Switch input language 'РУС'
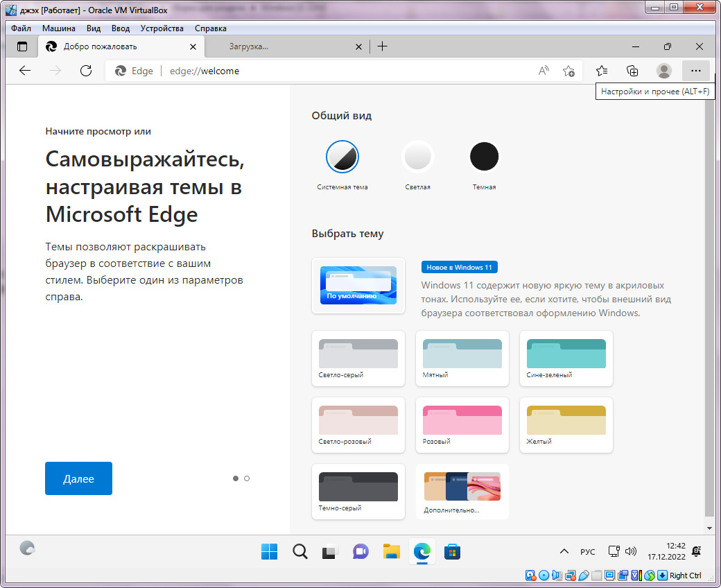The image size is (721, 588). point(588,552)
